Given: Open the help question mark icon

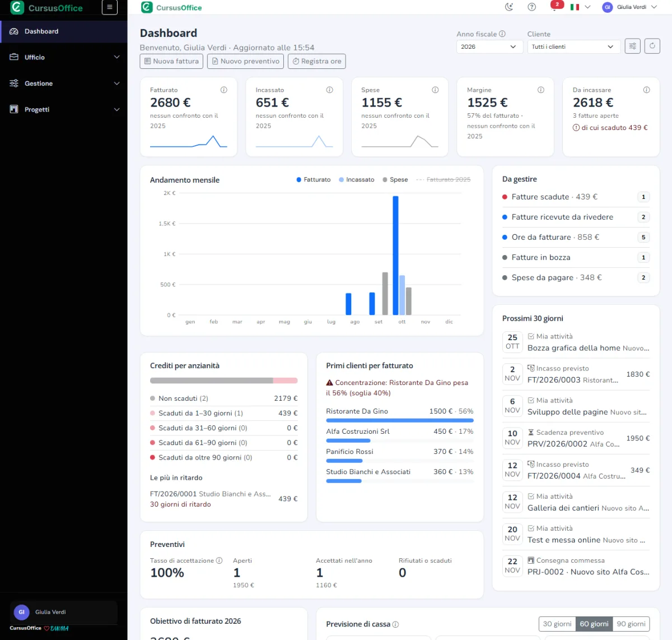Looking at the screenshot, I should click(532, 7).
